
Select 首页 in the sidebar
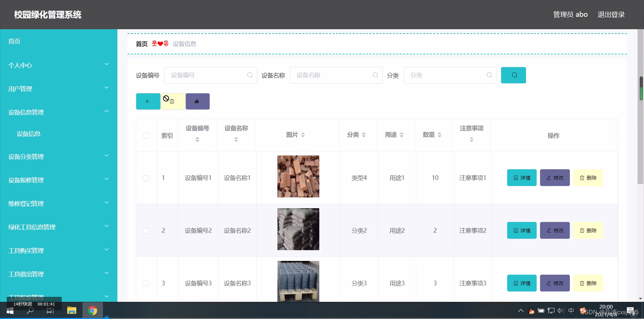14,41
